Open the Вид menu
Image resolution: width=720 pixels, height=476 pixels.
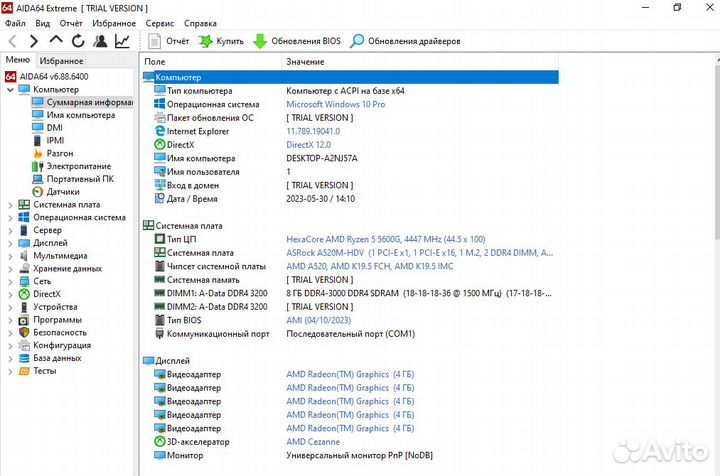[x=42, y=23]
